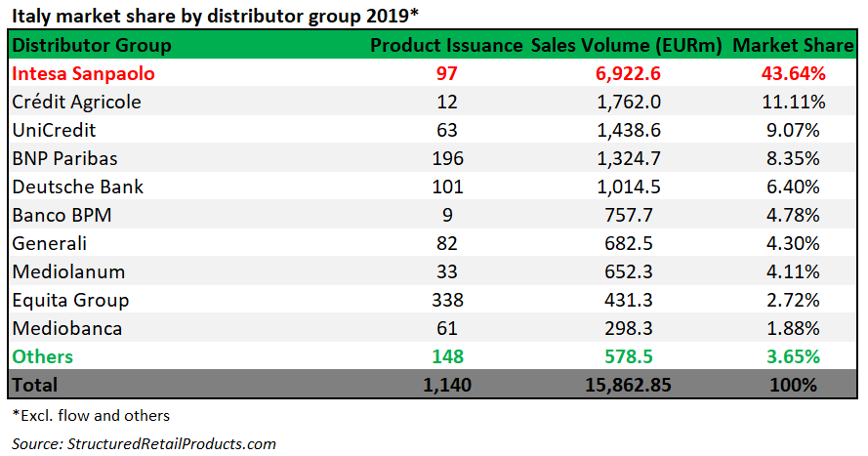Screen dimensions: 868x456
Task: Select the 'Generali' row label
Action: [x=50, y=243]
